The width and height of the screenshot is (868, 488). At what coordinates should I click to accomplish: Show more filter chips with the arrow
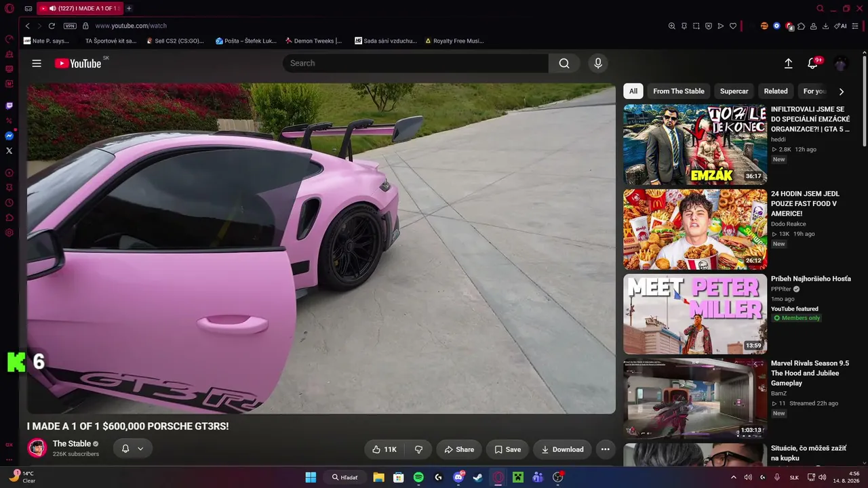841,91
